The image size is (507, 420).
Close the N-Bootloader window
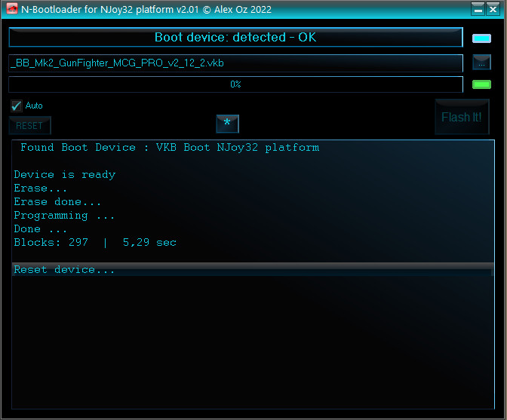(493, 9)
